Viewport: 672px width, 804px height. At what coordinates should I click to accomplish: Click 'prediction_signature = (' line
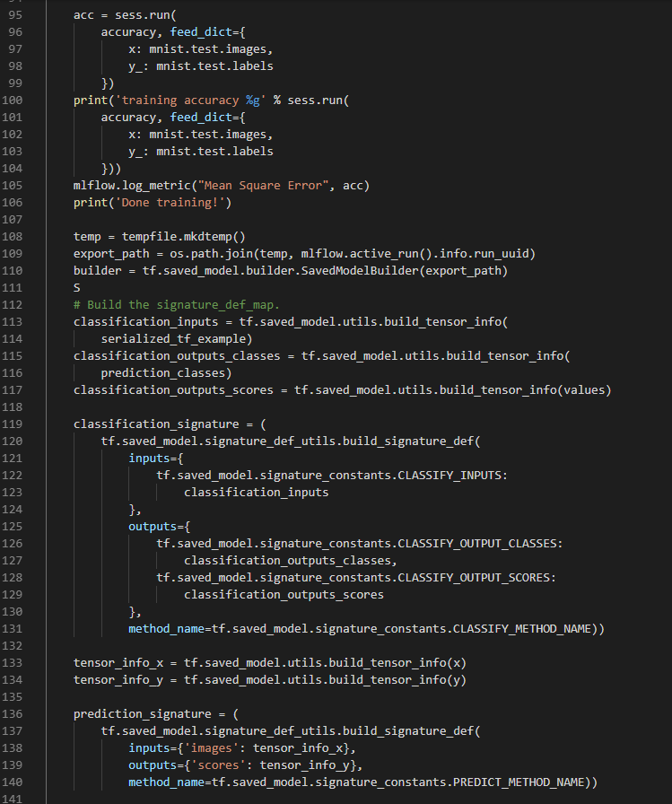156,713
